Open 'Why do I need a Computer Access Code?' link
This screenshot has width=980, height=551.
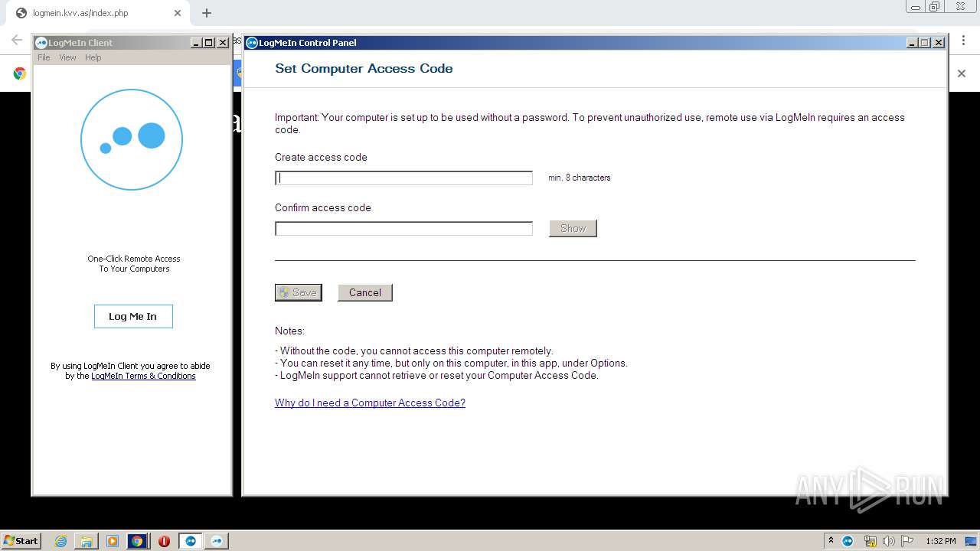(370, 403)
